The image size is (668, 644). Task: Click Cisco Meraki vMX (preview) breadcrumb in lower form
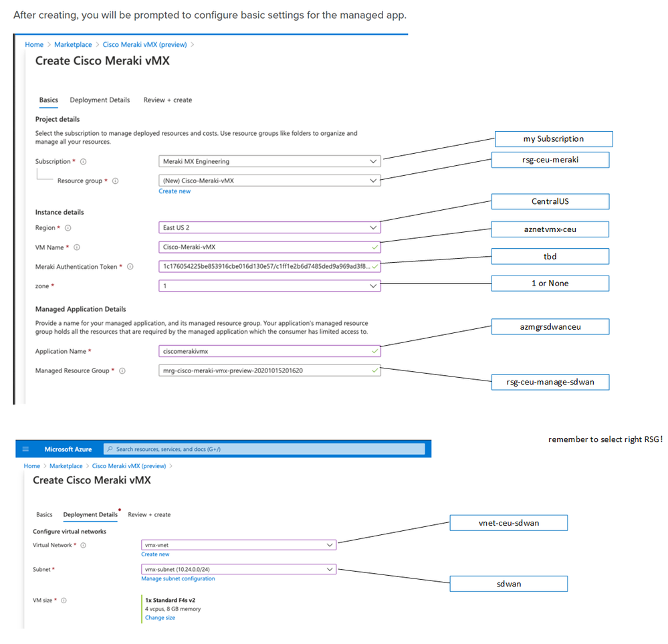coord(129,466)
